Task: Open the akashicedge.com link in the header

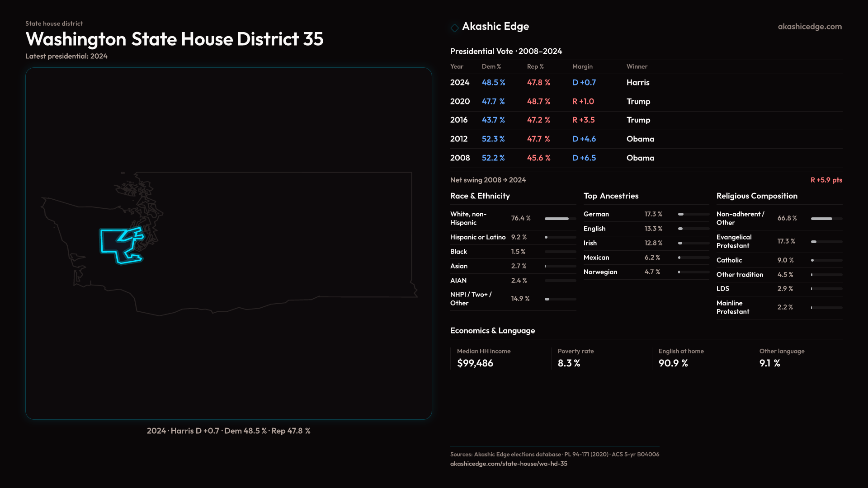Action: [809, 27]
